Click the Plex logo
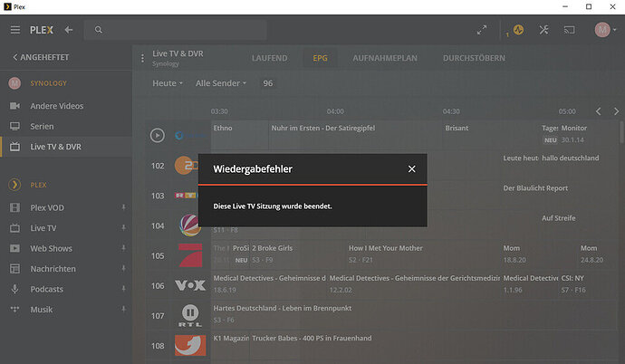The height and width of the screenshot is (364, 625). (42, 30)
